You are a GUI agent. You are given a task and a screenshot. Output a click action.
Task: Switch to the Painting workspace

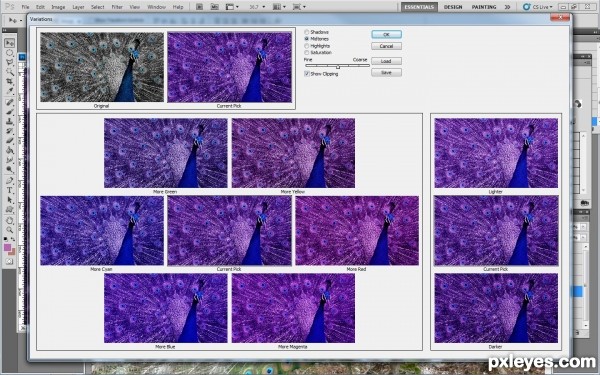pyautogui.click(x=484, y=7)
